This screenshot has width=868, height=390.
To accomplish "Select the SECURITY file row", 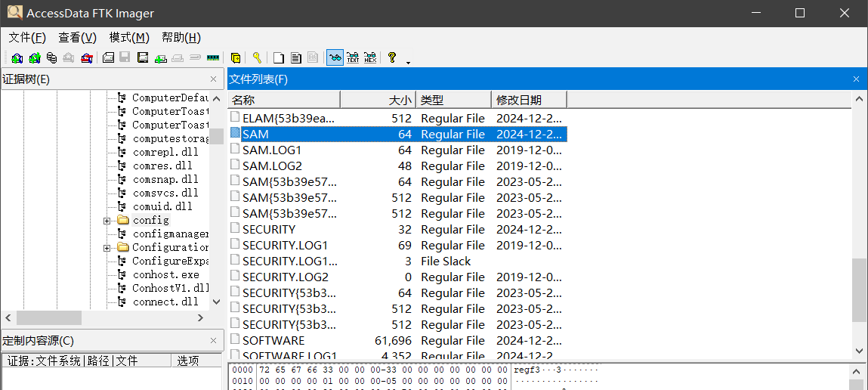I will [x=397, y=229].
